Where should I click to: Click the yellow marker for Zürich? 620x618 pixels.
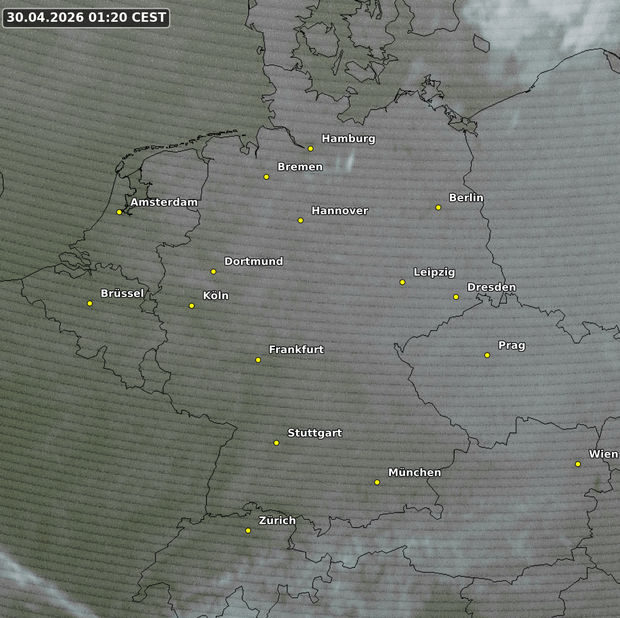pyautogui.click(x=248, y=530)
